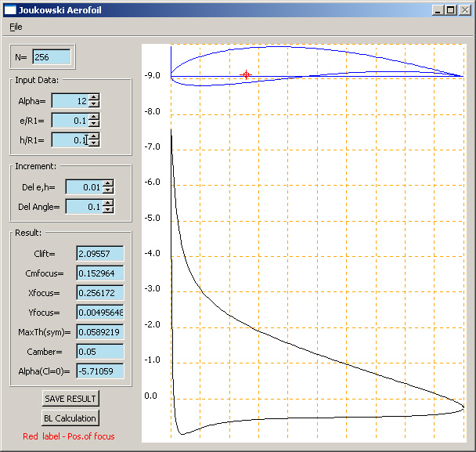Click the Cmfocus result field 0.152964

[100, 273]
